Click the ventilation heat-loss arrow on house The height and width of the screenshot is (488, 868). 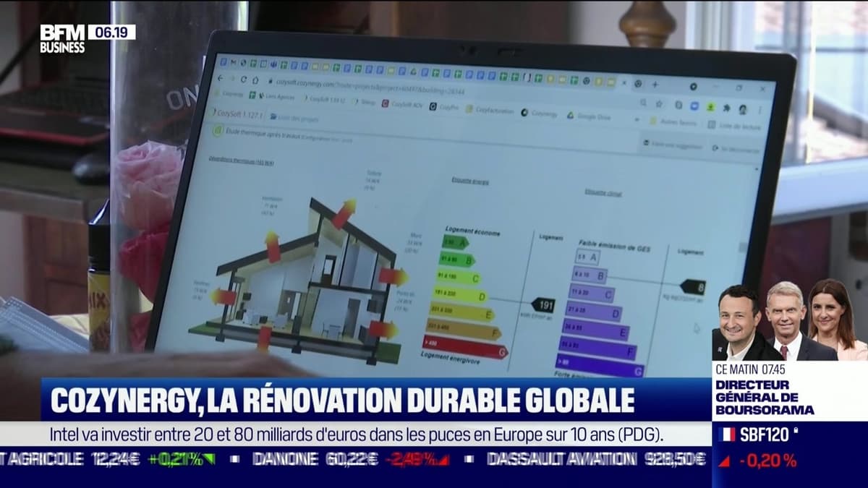click(x=273, y=247)
